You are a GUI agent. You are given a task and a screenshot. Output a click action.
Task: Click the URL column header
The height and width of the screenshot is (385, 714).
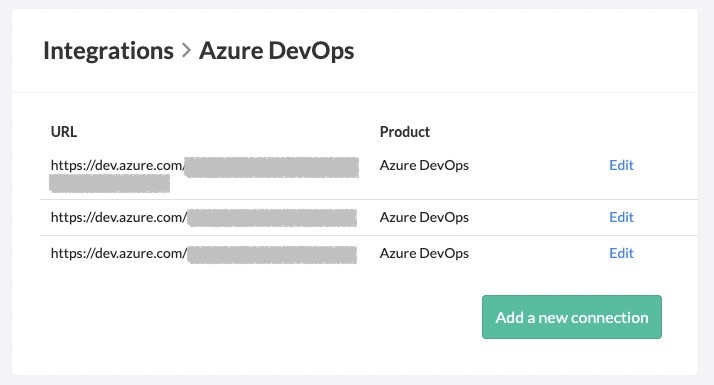(64, 132)
